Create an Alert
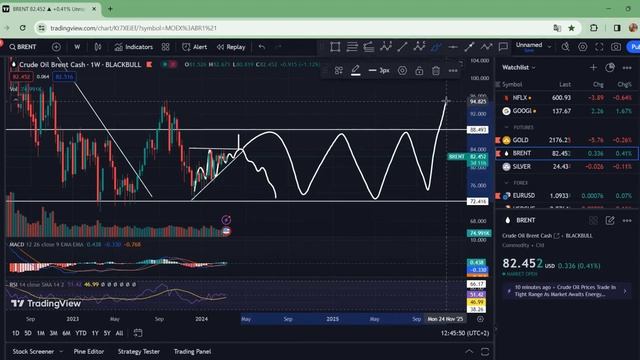This screenshot has width=640, height=360. pyautogui.click(x=194, y=47)
